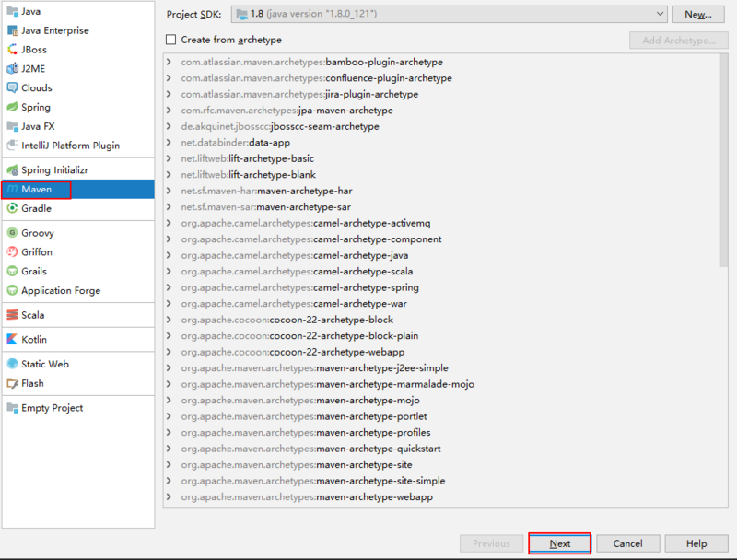Viewport: 737px width, 560px height.
Task: Select cocoon-22-archetype-block row
Action: tap(442, 320)
